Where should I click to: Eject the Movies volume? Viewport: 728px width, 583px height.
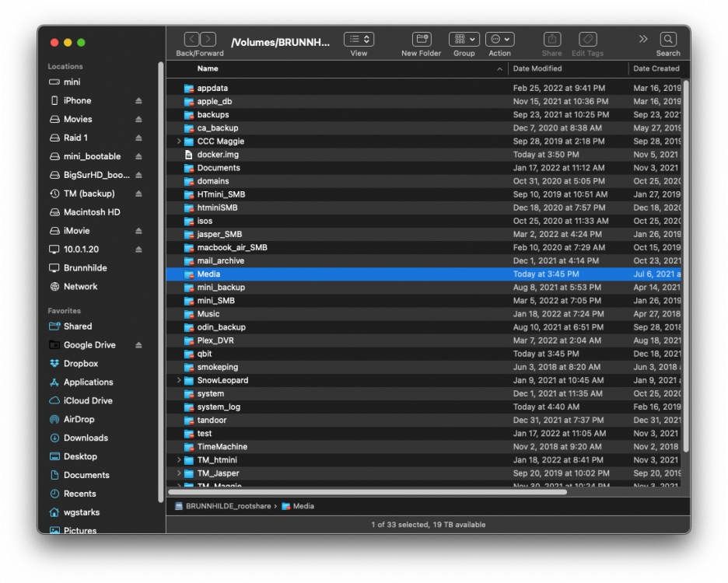(138, 119)
